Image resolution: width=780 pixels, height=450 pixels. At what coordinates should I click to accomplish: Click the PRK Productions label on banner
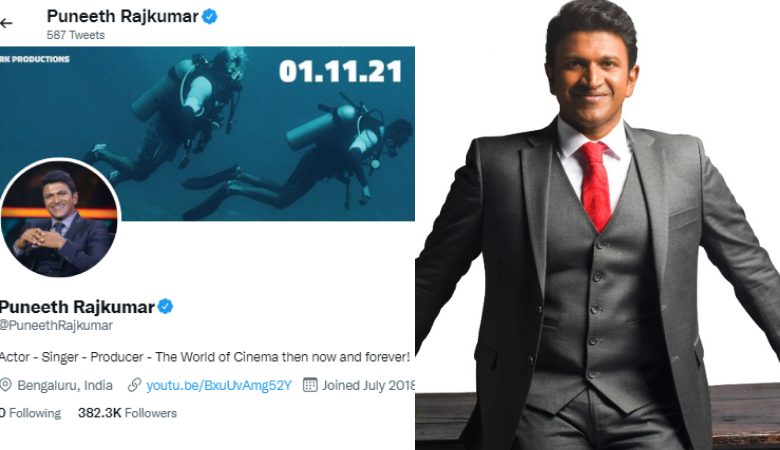pyautogui.click(x=35, y=59)
